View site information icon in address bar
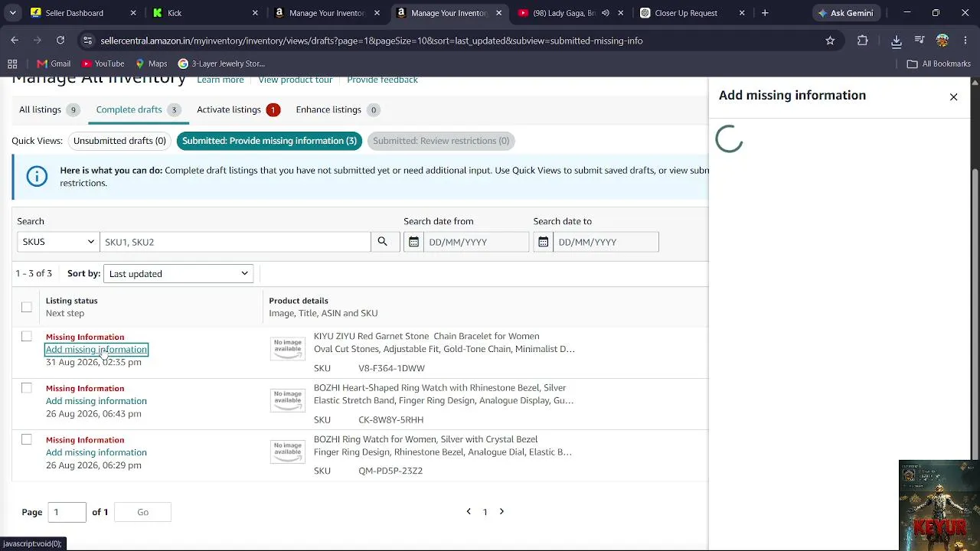 tap(87, 41)
